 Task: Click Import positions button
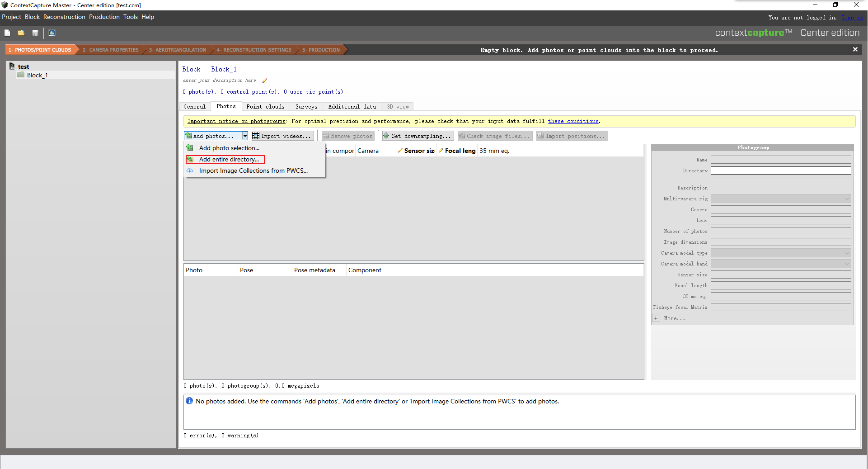click(572, 136)
